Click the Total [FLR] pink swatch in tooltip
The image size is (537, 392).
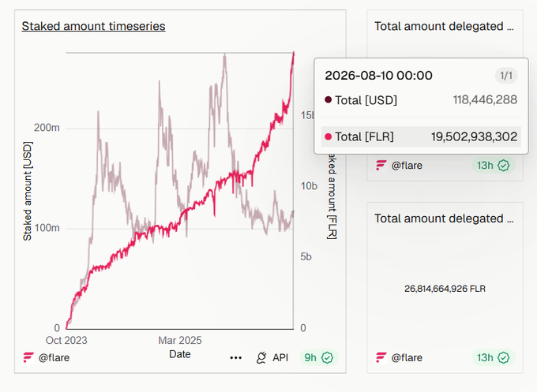click(328, 136)
